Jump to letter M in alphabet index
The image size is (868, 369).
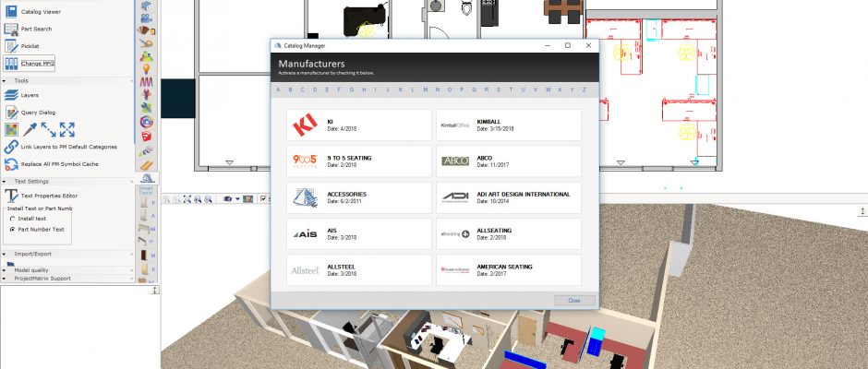(425, 89)
